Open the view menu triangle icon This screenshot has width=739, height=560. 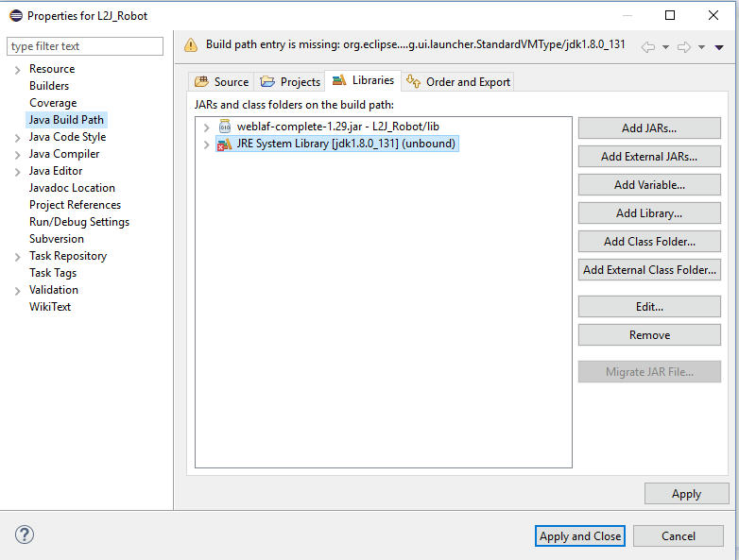[719, 47]
